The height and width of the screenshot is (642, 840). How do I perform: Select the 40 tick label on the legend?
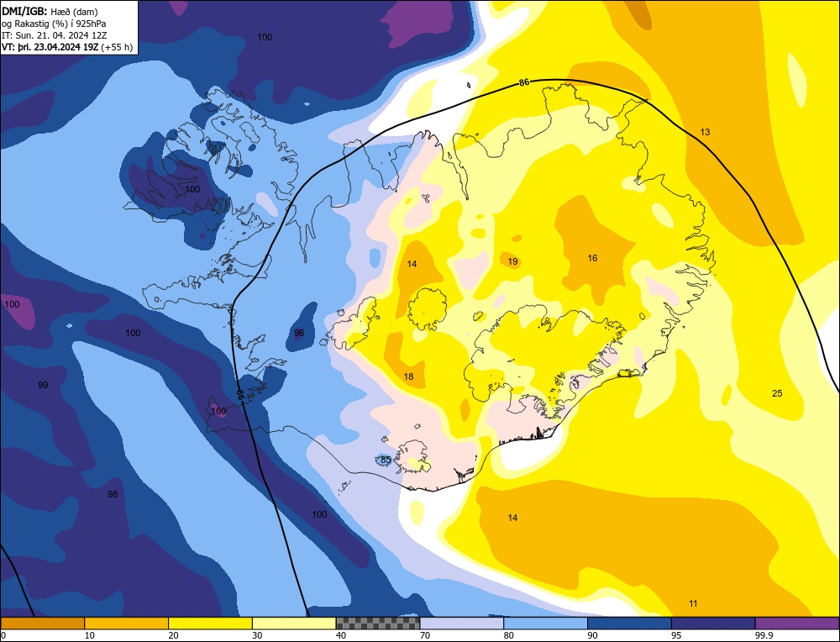[341, 635]
